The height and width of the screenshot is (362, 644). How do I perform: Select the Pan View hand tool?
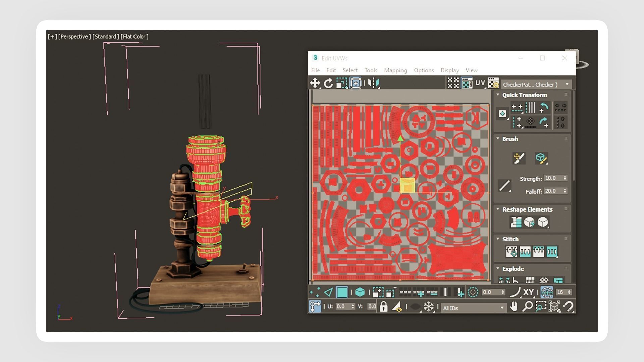click(514, 307)
